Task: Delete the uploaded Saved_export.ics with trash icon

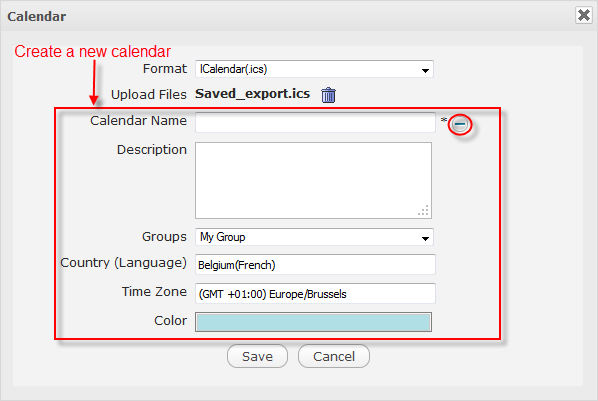Action: (x=328, y=95)
